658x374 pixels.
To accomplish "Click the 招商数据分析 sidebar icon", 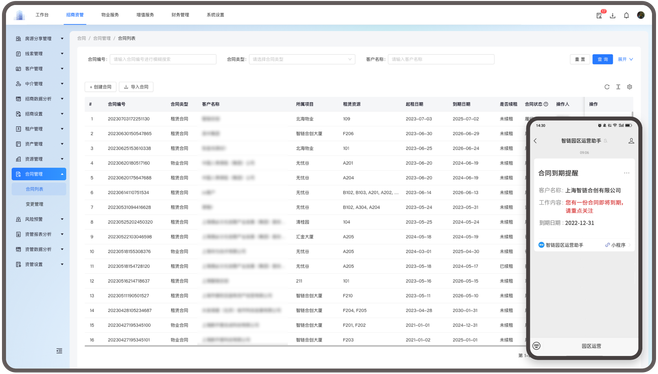I will pyautogui.click(x=18, y=99).
